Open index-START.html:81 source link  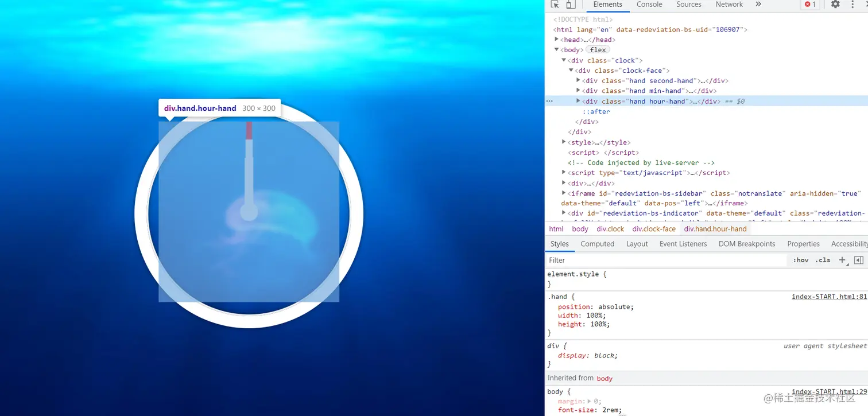[x=829, y=297]
